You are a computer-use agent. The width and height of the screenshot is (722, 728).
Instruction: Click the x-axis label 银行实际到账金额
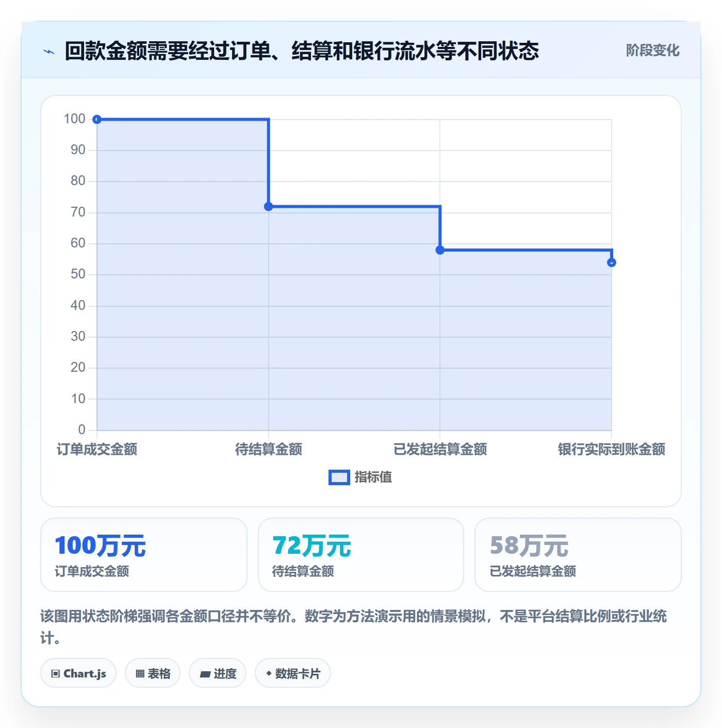611,450
